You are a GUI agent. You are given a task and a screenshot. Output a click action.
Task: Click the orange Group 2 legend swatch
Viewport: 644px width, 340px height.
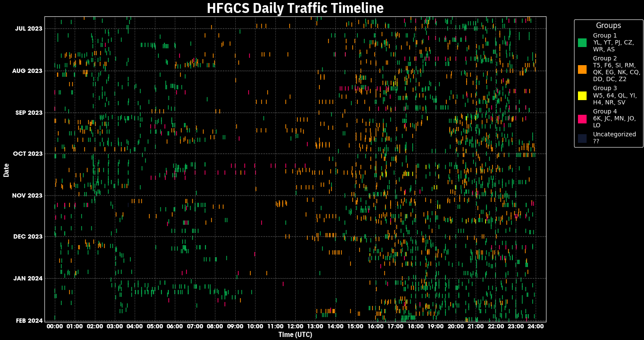coord(582,69)
